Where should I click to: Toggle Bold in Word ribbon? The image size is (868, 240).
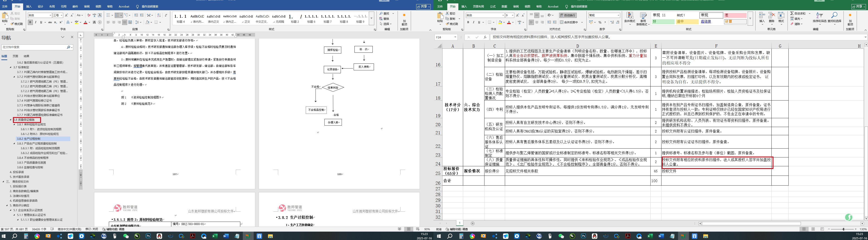[x=30, y=22]
